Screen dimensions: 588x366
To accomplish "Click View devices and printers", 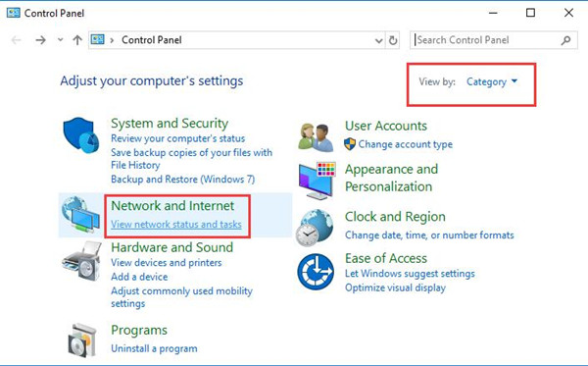I will point(167,263).
